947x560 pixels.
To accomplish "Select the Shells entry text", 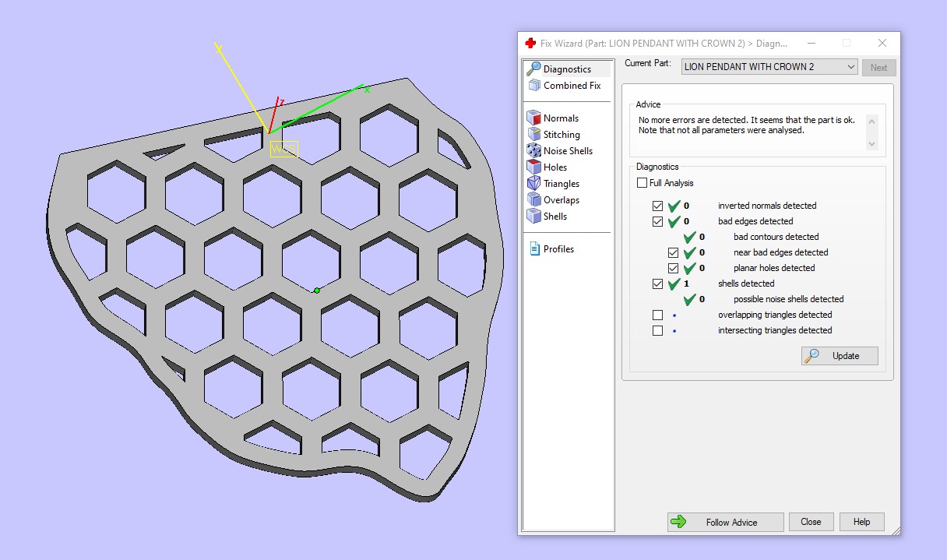I will 555,217.
